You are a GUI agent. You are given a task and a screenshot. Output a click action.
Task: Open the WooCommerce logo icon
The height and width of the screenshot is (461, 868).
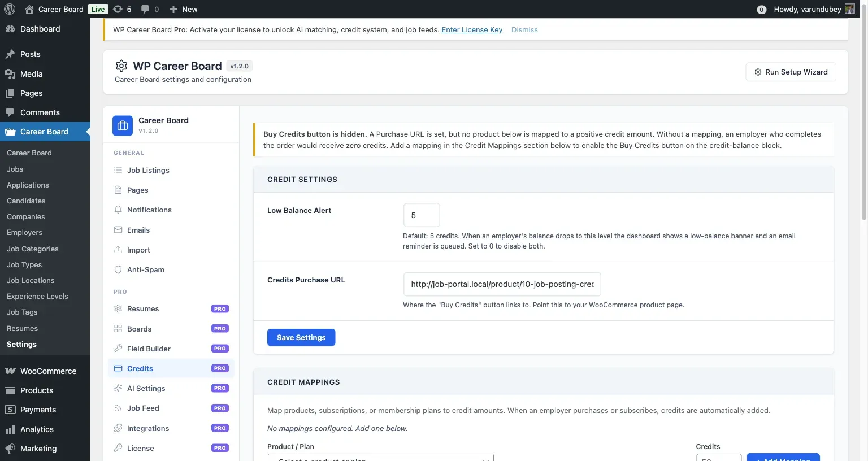coord(10,371)
